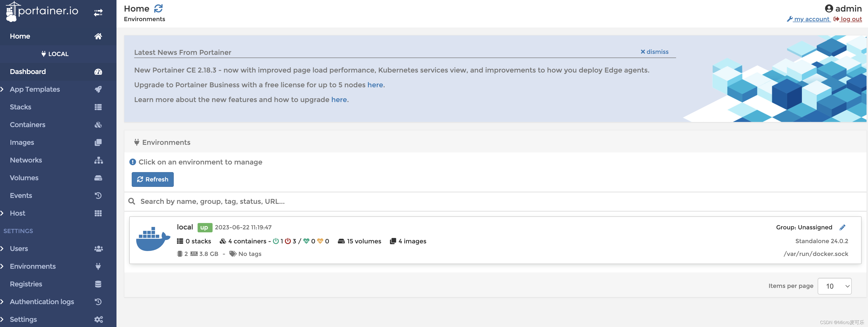Click the '4 containers' count
Screen dimensions: 868x327
[x=243, y=241]
